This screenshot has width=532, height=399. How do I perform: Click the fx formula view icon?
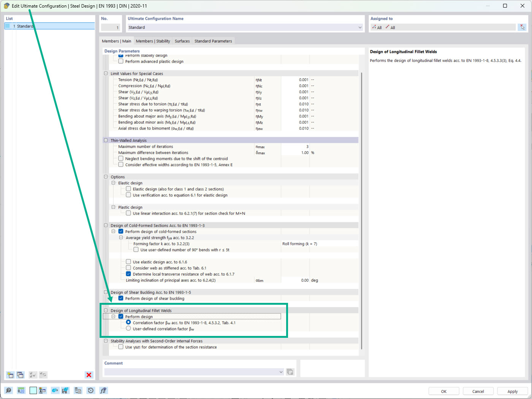point(103,390)
